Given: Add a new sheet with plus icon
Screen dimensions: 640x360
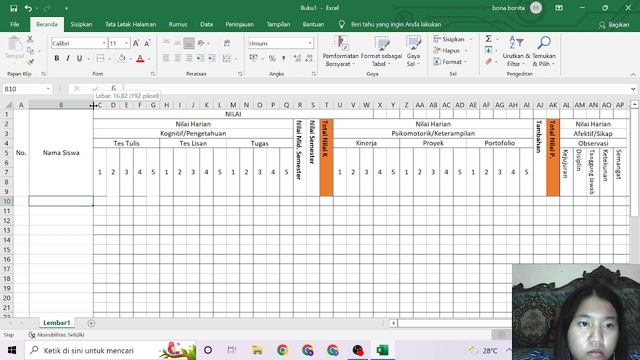Looking at the screenshot, I should [x=91, y=323].
